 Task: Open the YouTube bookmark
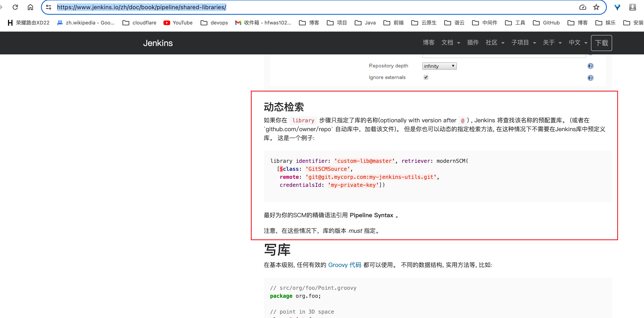pyautogui.click(x=178, y=23)
